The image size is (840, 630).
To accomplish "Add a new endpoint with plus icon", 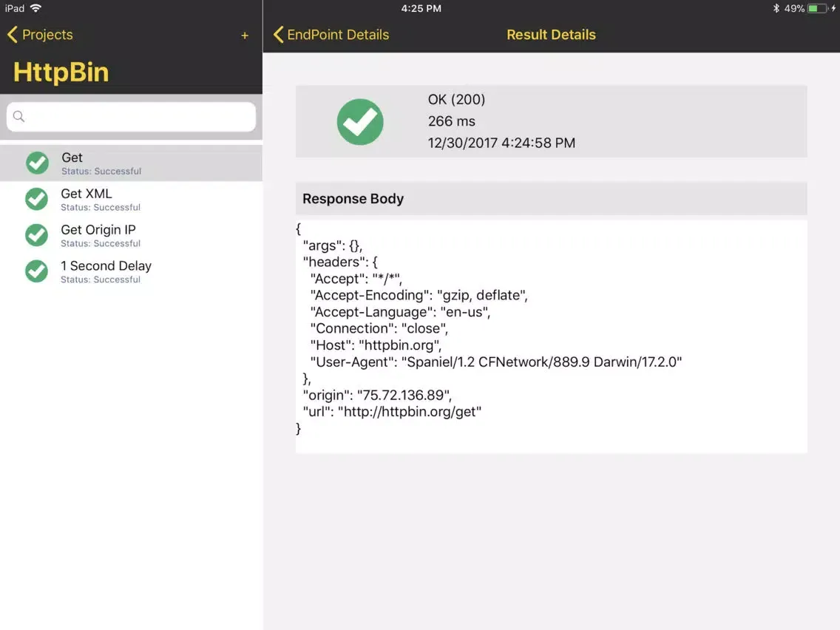I will tap(245, 35).
